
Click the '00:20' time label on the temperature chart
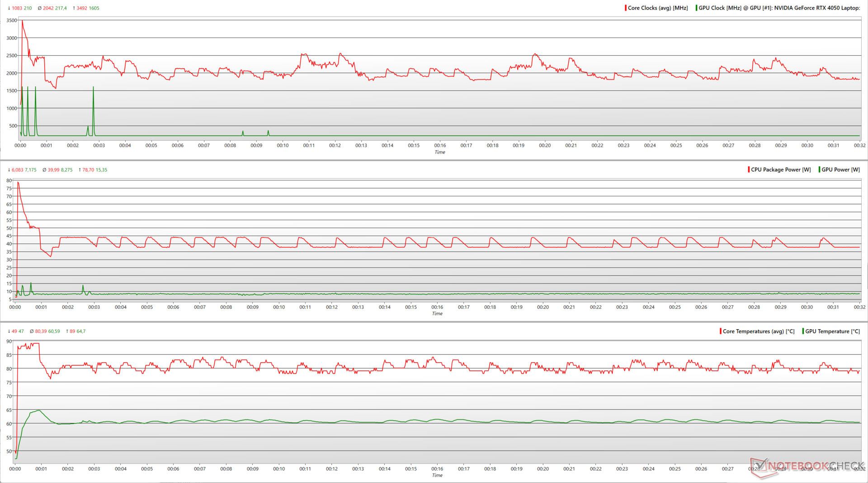pos(543,469)
